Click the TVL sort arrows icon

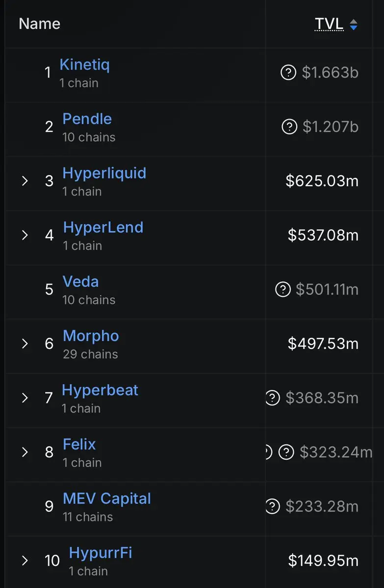[x=353, y=24]
